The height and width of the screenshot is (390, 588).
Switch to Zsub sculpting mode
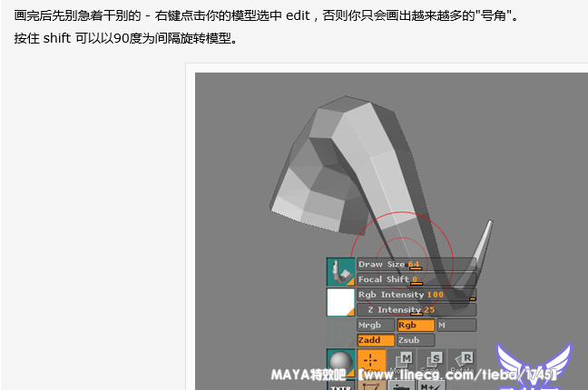(415, 340)
